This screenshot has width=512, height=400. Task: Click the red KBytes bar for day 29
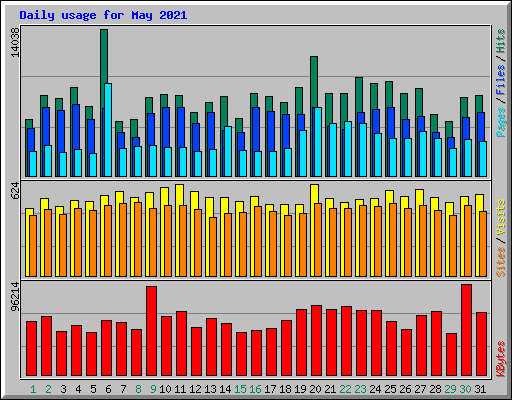point(451,355)
